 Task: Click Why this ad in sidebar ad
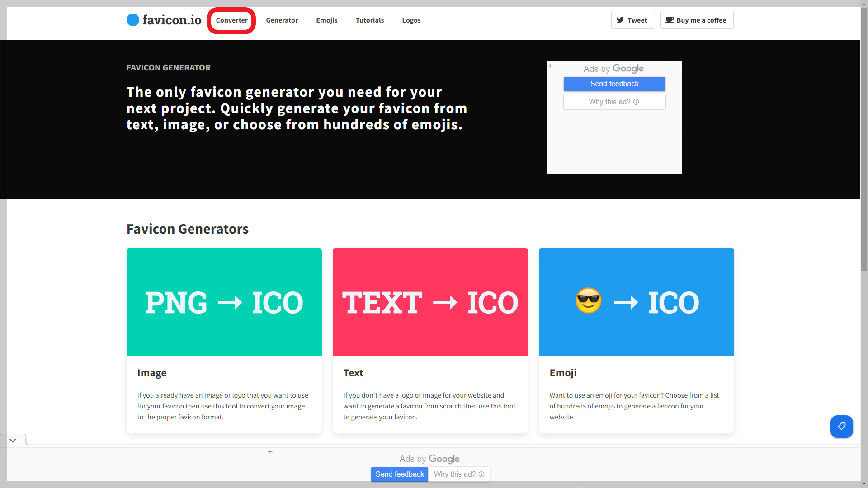pyautogui.click(x=614, y=102)
